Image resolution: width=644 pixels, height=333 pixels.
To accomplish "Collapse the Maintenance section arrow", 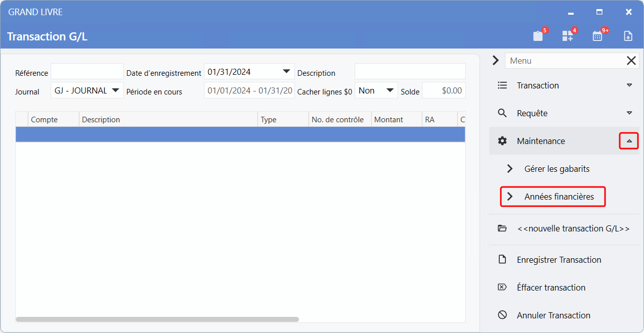I will tap(629, 141).
